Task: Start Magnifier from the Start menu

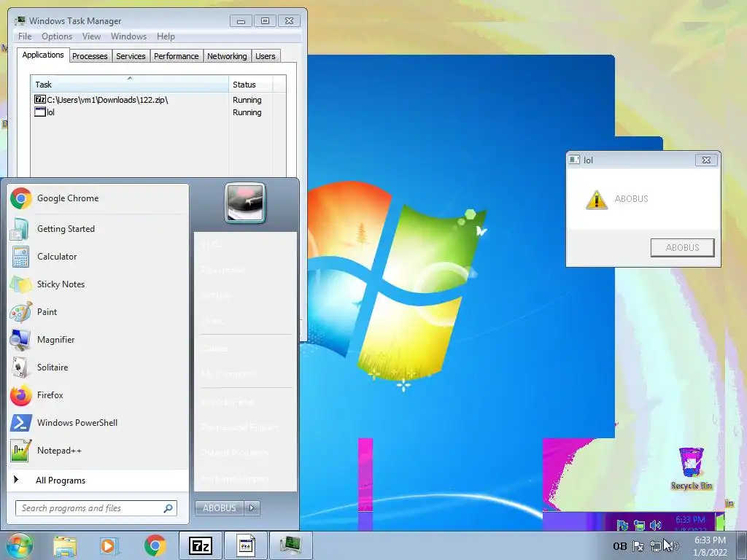Action: [98, 340]
